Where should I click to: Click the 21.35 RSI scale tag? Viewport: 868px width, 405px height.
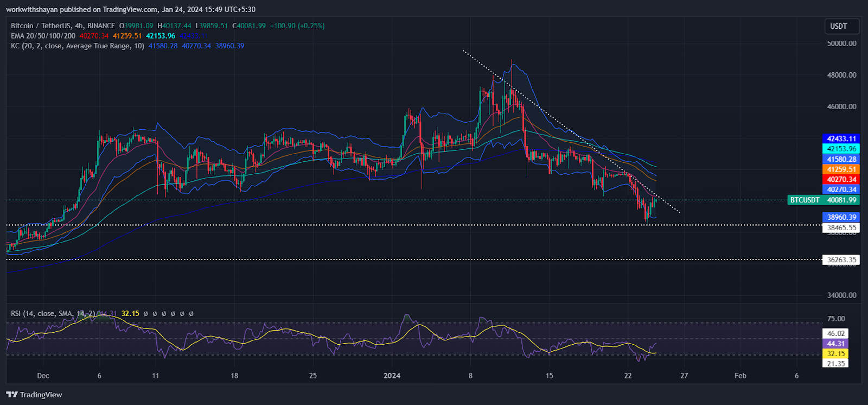point(835,364)
